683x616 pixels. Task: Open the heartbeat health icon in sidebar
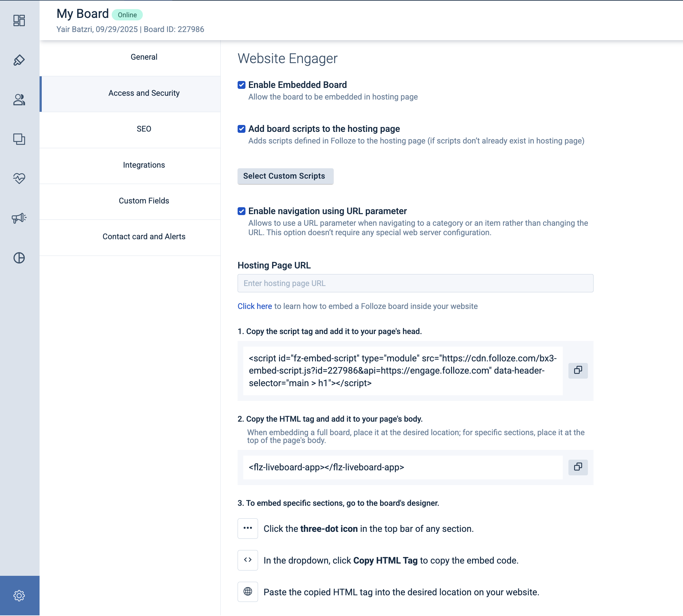[x=19, y=178]
